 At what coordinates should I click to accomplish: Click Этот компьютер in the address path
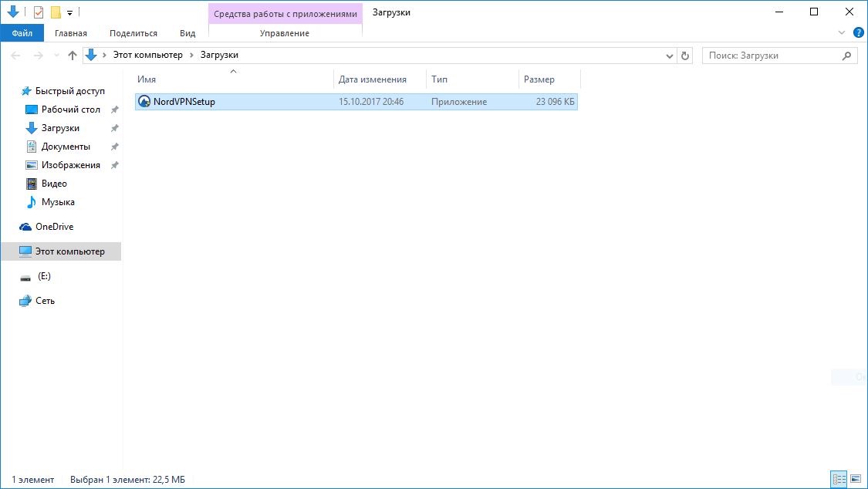[x=148, y=55]
